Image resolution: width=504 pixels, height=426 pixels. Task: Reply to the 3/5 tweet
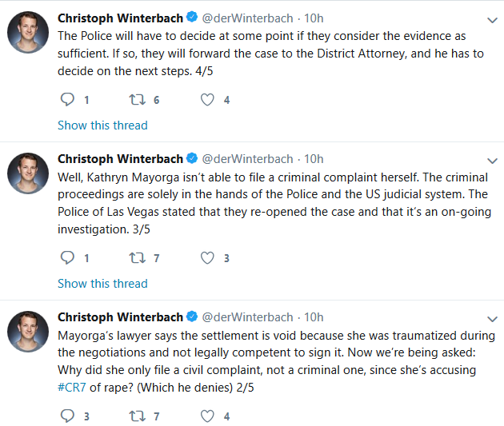coord(68,258)
